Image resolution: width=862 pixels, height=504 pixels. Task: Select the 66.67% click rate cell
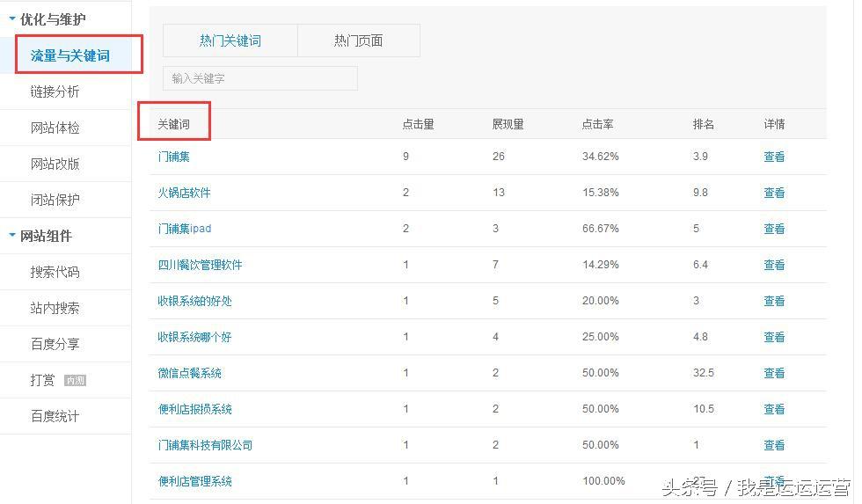[x=600, y=229]
